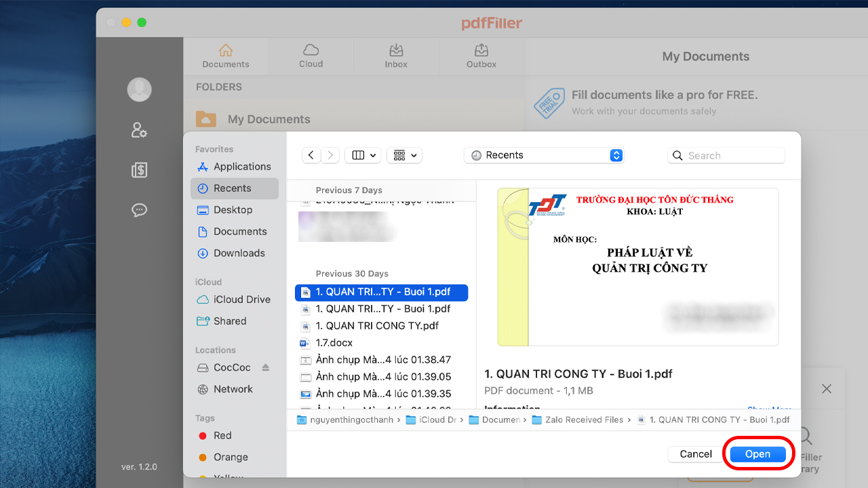Open the chat support bubble icon

pos(140,210)
